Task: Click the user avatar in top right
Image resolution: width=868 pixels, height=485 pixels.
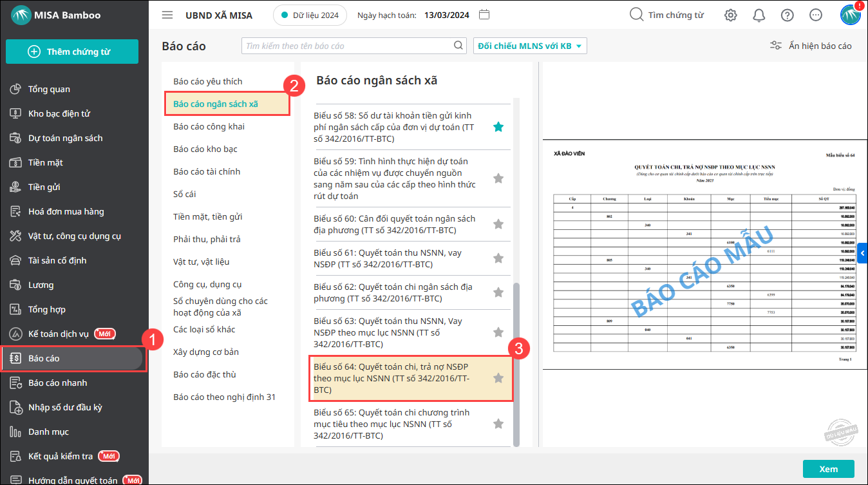Action: 850,15
